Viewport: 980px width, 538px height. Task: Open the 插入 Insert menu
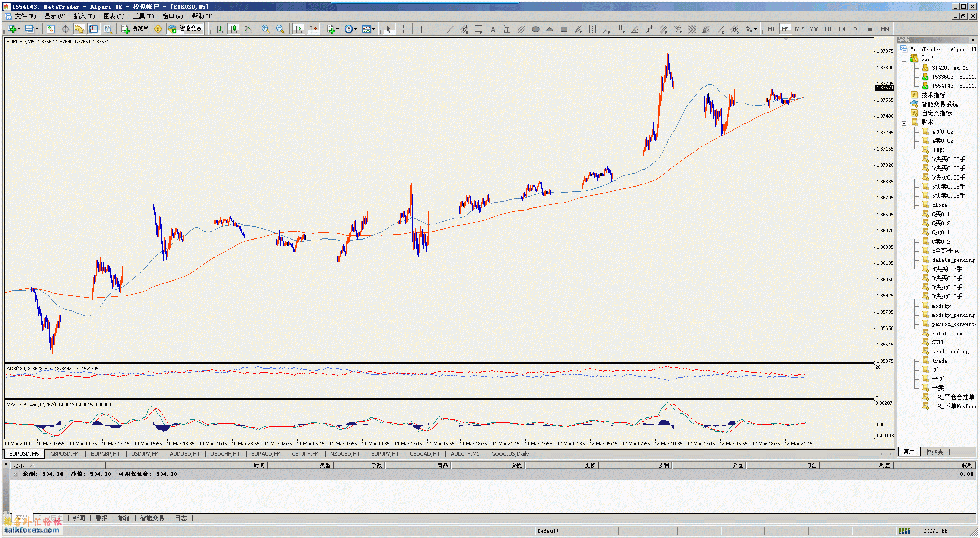click(84, 16)
